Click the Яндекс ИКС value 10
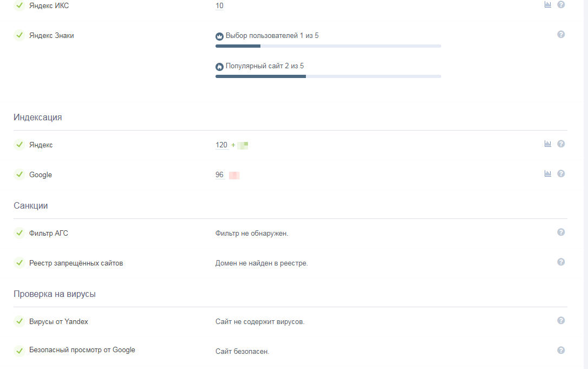This screenshot has width=588, height=369. click(x=219, y=6)
